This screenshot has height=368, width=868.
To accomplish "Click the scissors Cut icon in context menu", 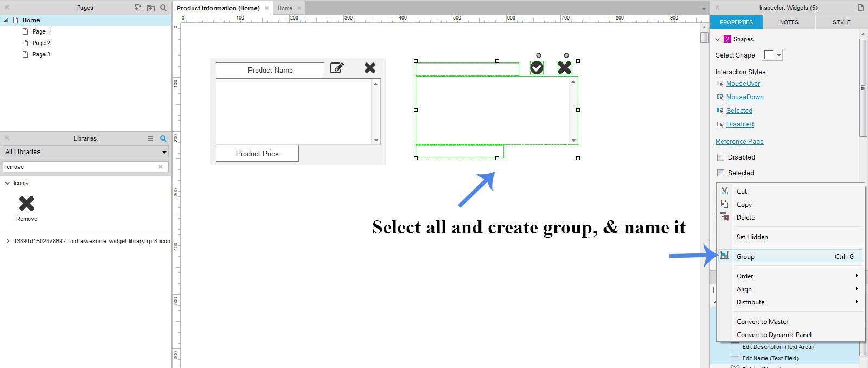I will [x=725, y=191].
